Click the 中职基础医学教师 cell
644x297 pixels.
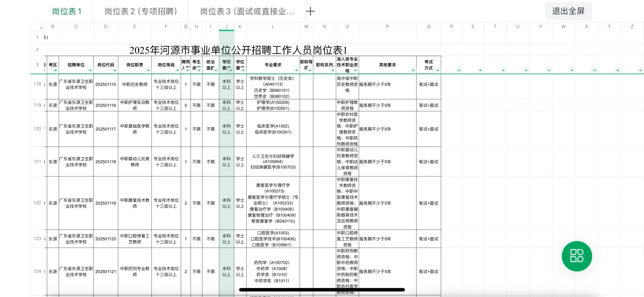tap(135, 129)
